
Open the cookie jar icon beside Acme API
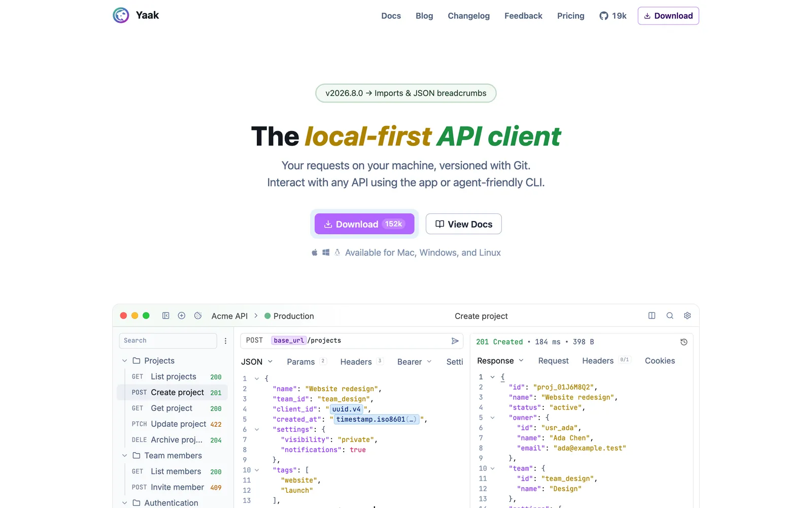[x=198, y=315]
